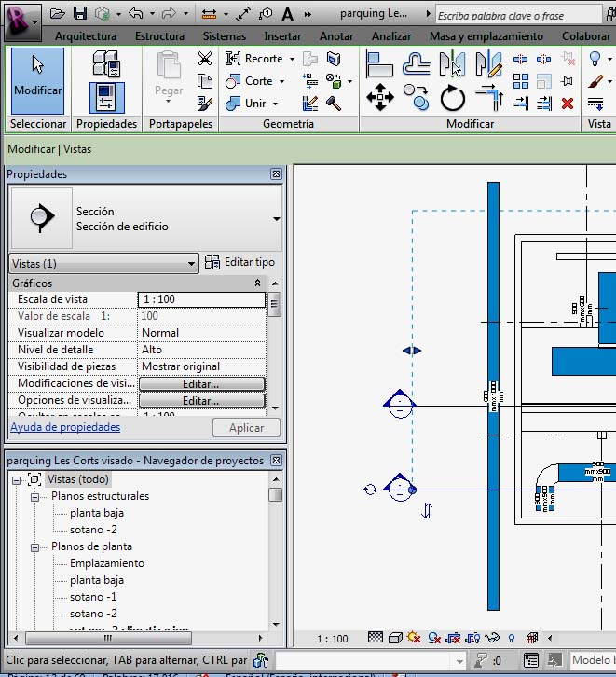
Task: Click the Rotate tool icon
Action: (453, 97)
